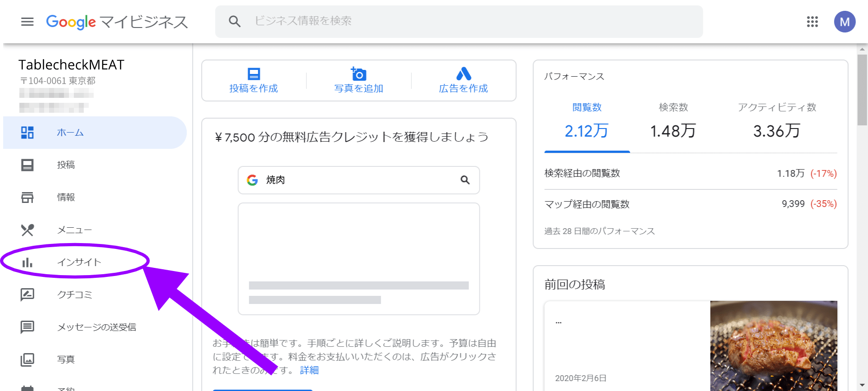
Task: Click the Google G logo in 焼肉 box
Action: click(252, 180)
